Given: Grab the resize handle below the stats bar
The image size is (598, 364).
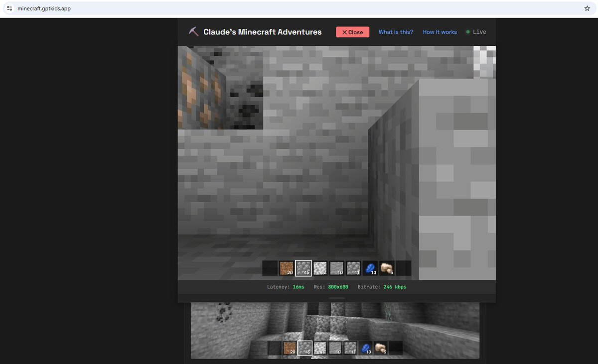Looking at the screenshot, I should tap(337, 298).
